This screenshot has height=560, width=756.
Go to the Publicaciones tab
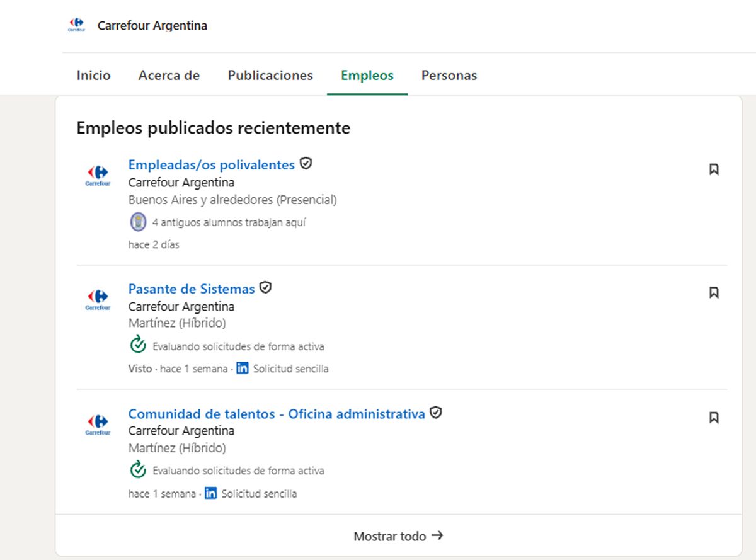[x=270, y=76]
